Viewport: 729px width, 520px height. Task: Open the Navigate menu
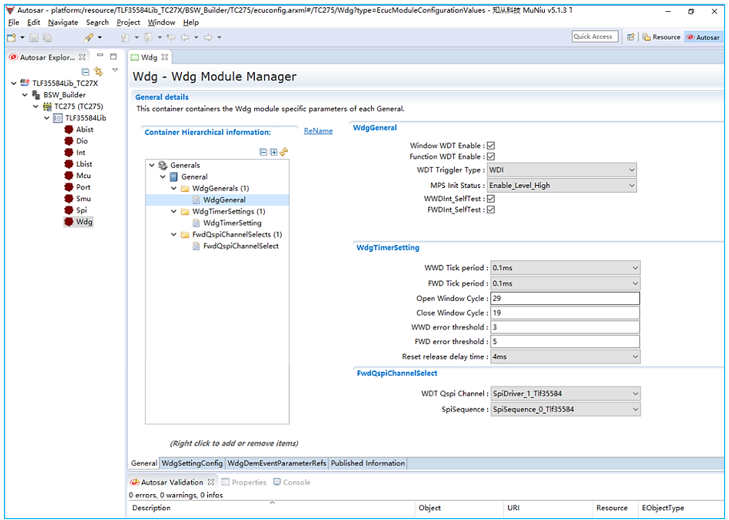pos(63,22)
